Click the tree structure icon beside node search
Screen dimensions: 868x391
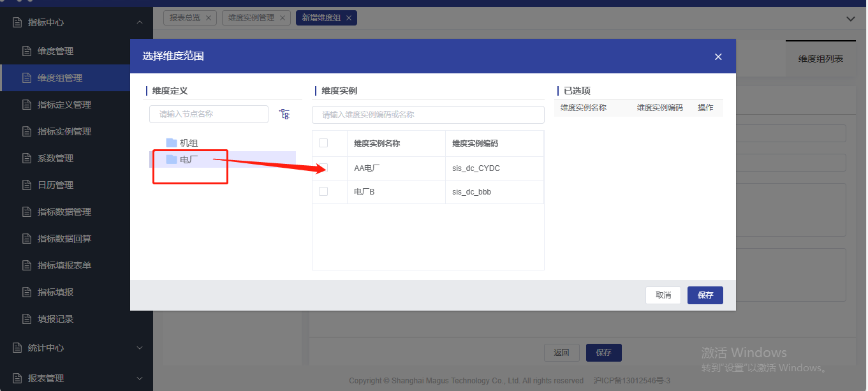pyautogui.click(x=284, y=114)
